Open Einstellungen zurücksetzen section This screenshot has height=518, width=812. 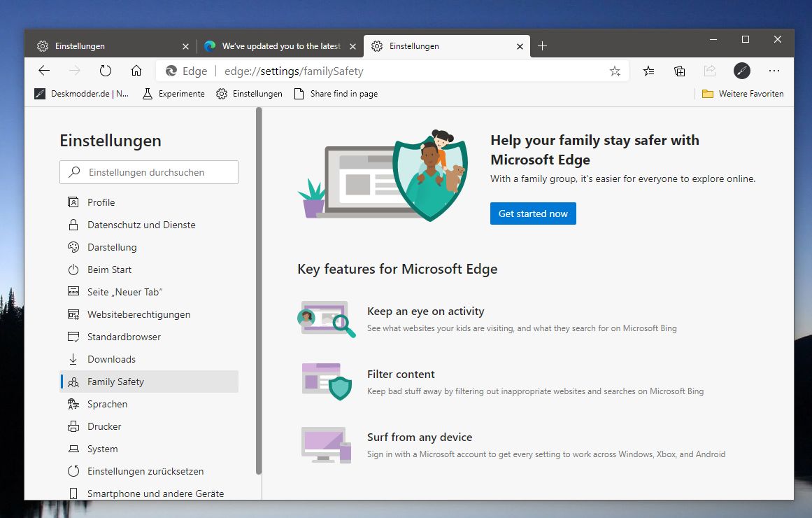[149, 471]
